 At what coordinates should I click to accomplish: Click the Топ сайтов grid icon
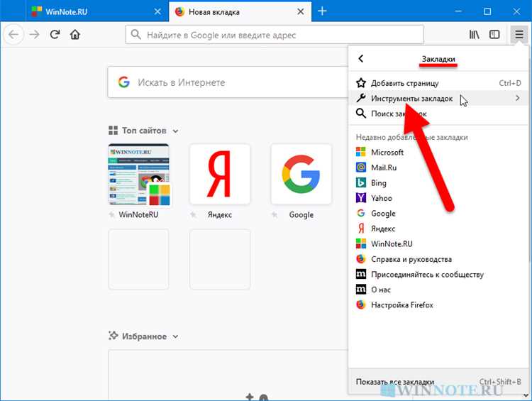(113, 131)
